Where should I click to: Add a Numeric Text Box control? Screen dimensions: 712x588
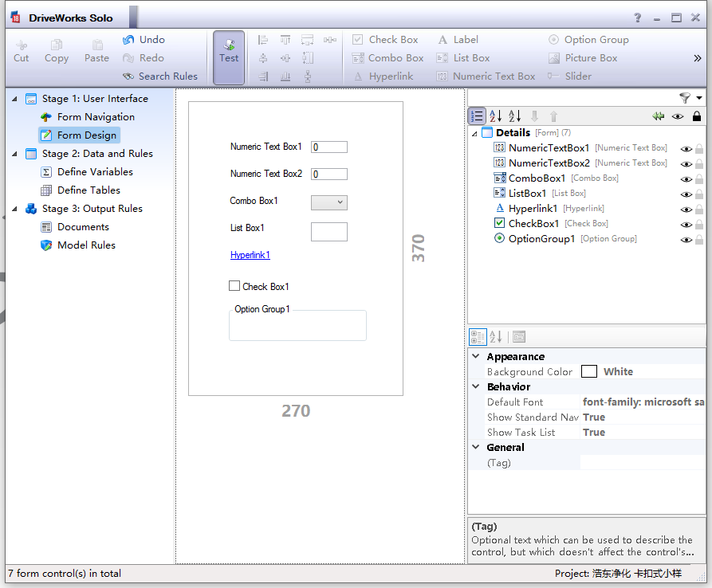coord(486,76)
